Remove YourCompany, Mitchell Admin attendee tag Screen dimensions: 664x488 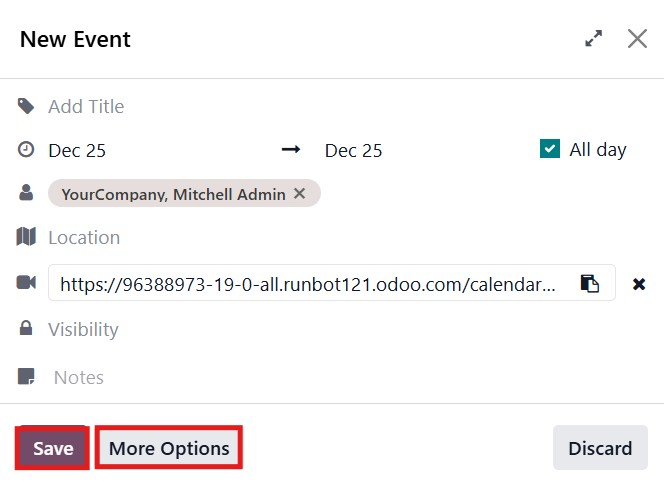click(x=299, y=194)
